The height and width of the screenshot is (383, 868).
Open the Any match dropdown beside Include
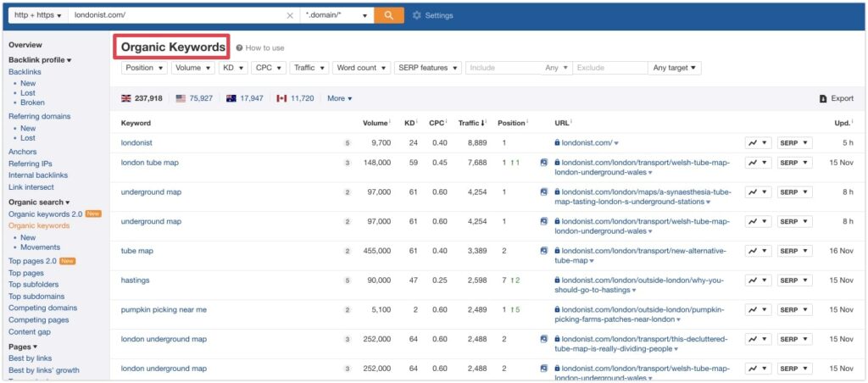coord(557,68)
